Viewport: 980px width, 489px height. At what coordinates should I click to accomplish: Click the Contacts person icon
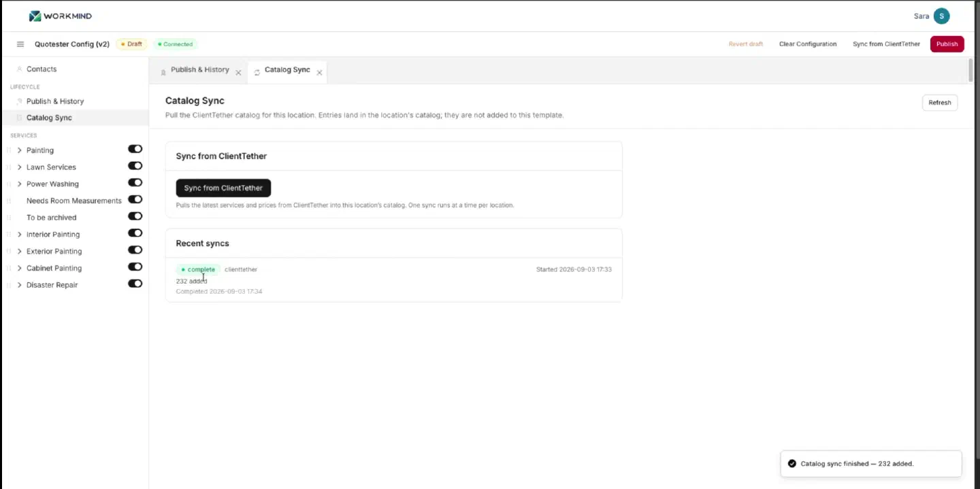point(19,69)
